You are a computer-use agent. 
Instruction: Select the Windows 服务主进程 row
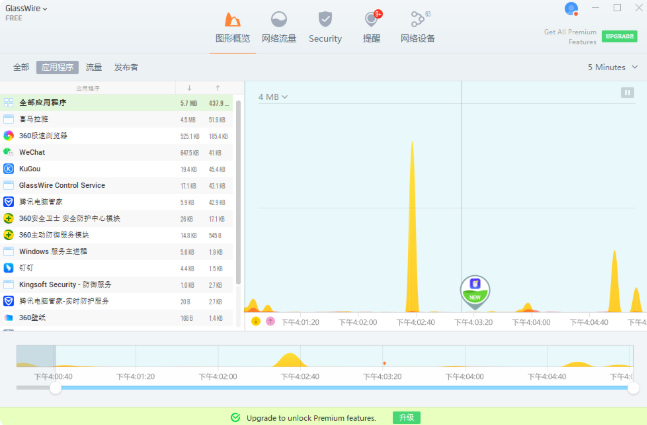click(116, 251)
